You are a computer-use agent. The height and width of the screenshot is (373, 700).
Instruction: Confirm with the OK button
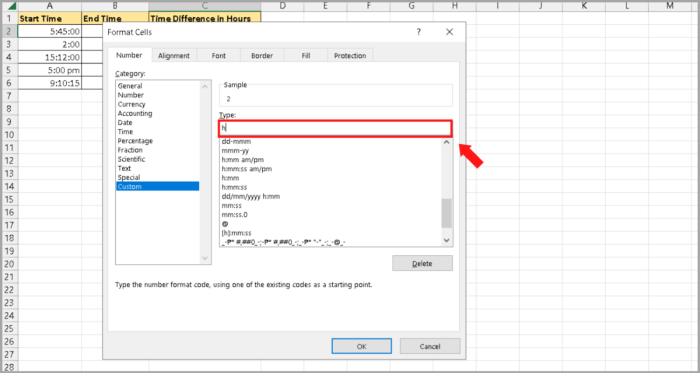(362, 346)
